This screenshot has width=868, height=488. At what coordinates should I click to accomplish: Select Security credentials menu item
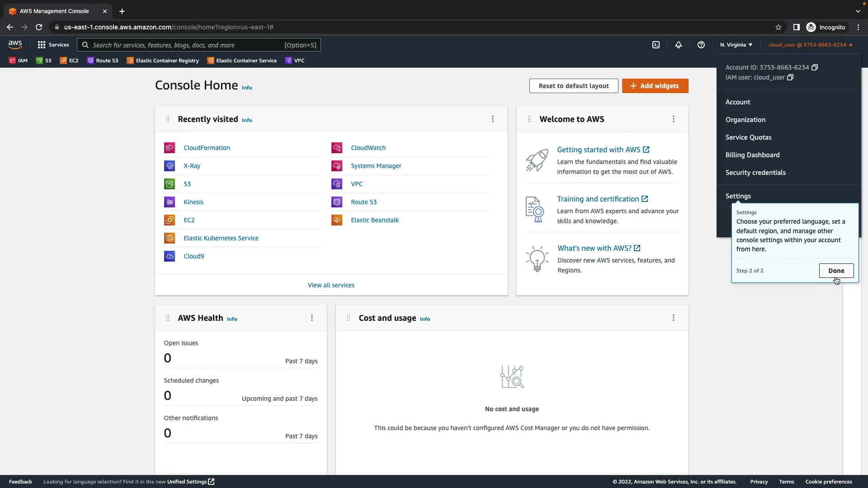click(x=755, y=173)
